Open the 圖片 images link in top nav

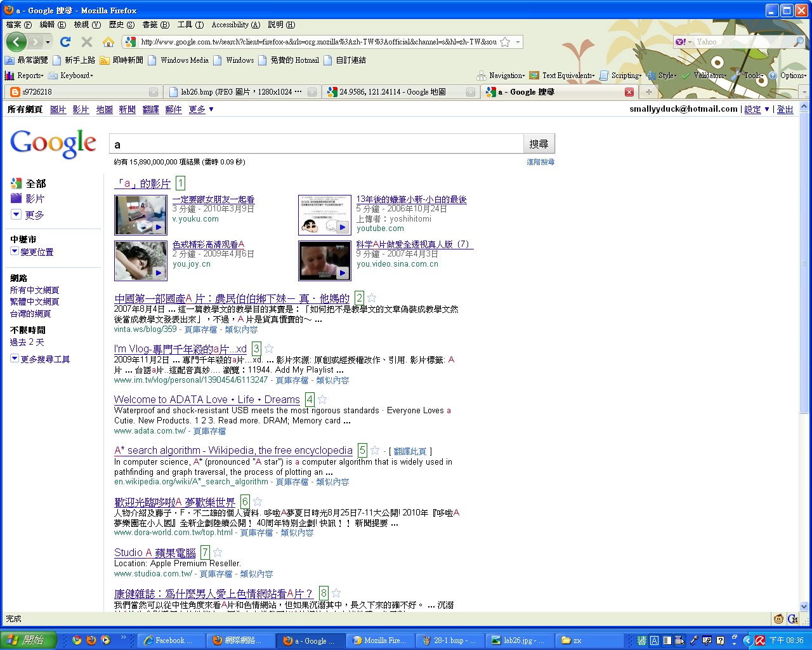click(58, 109)
